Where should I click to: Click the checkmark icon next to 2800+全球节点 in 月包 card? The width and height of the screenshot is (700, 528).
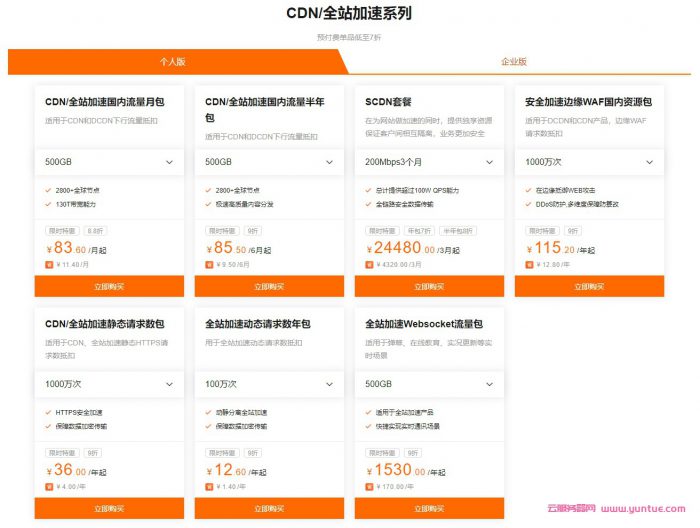pyautogui.click(x=50, y=189)
